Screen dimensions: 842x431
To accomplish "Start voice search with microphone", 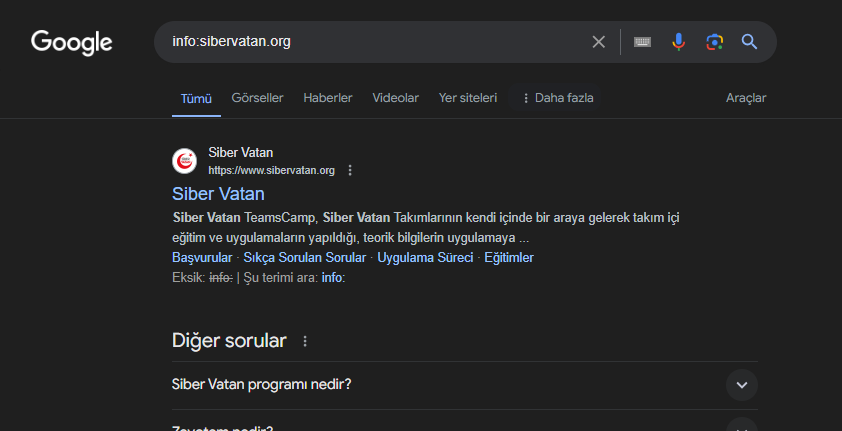I will pyautogui.click(x=679, y=42).
